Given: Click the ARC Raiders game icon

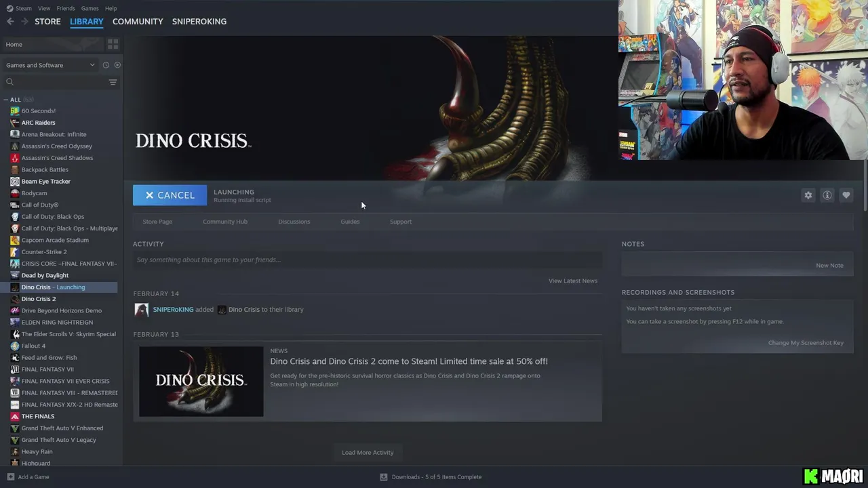Looking at the screenshot, I should (15, 123).
